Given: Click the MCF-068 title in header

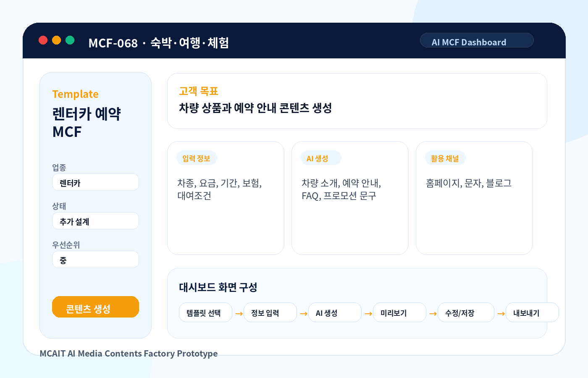Looking at the screenshot, I should [158, 43].
